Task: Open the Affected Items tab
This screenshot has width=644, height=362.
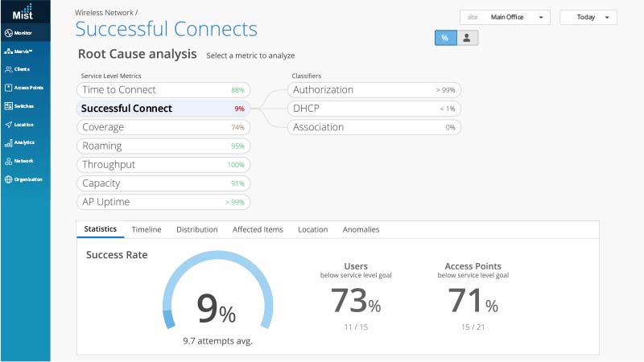Action: 258,229
